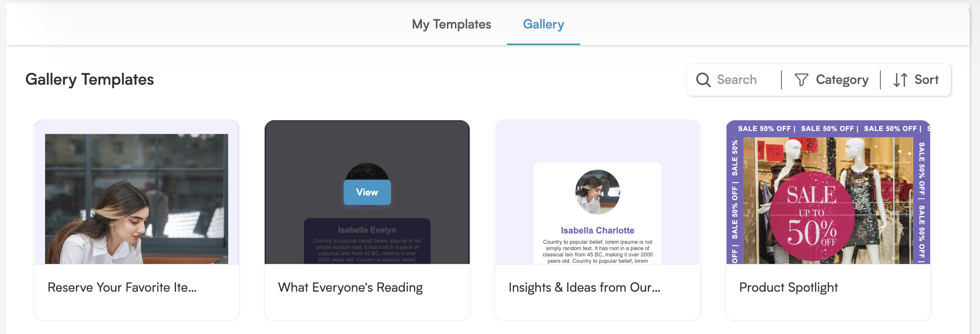Click the up-down arrows sort icon
980x334 pixels.
coord(900,80)
